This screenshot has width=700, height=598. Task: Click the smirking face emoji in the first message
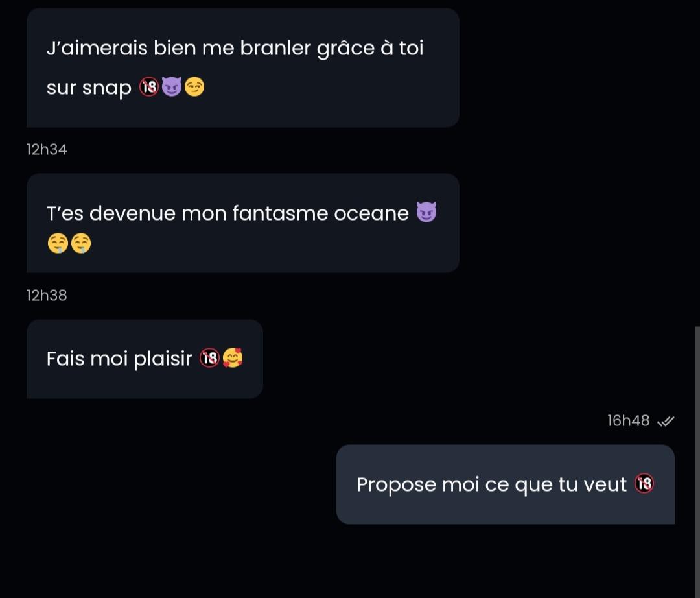click(194, 87)
